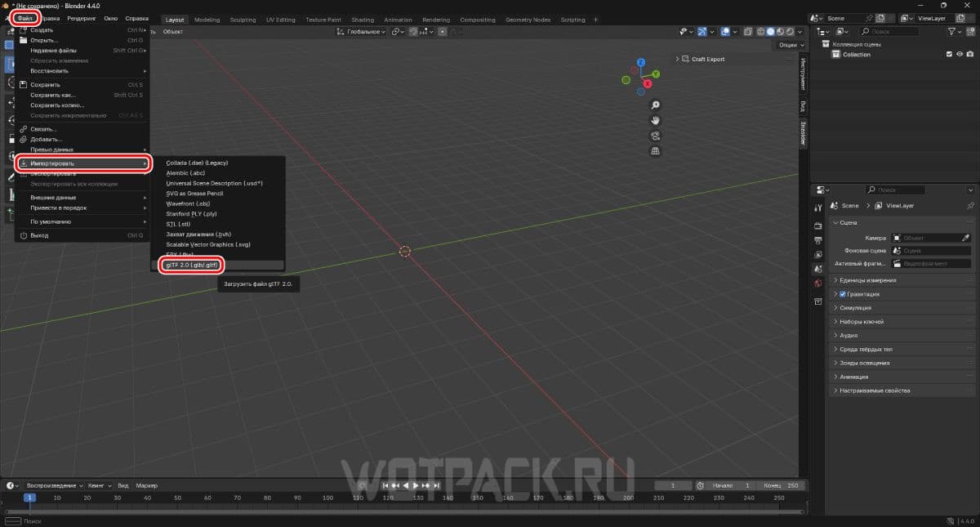This screenshot has width=980, height=527.
Task: Click the add workspace plus icon
Action: 598,20
